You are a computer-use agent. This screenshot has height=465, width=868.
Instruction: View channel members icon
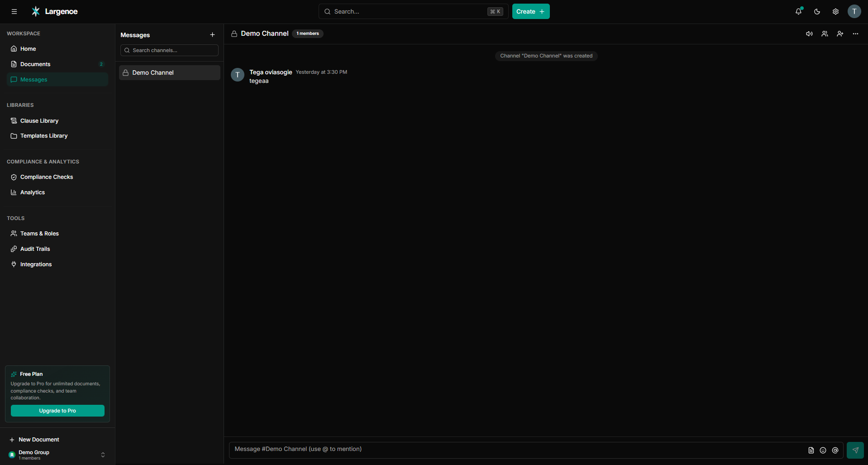825,34
